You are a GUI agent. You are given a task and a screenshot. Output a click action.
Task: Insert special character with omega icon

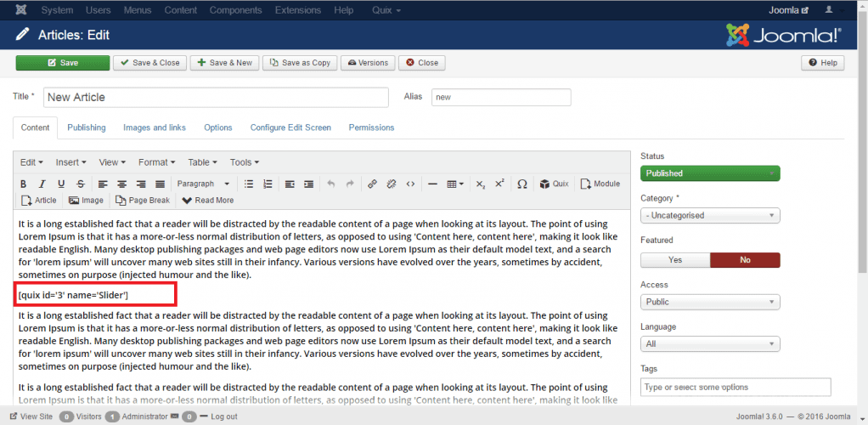click(521, 184)
